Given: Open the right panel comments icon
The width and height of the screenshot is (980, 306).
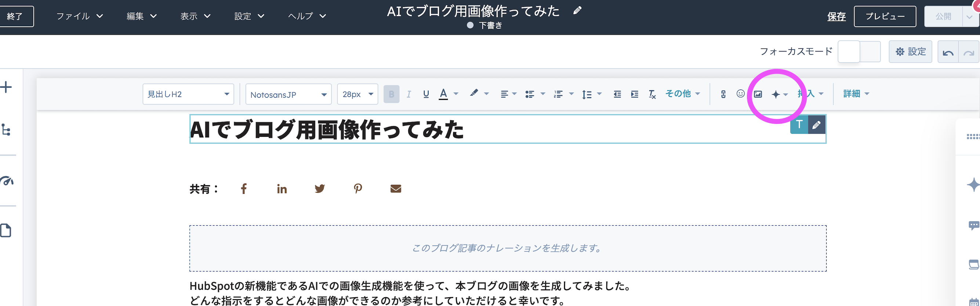Looking at the screenshot, I should tap(974, 226).
